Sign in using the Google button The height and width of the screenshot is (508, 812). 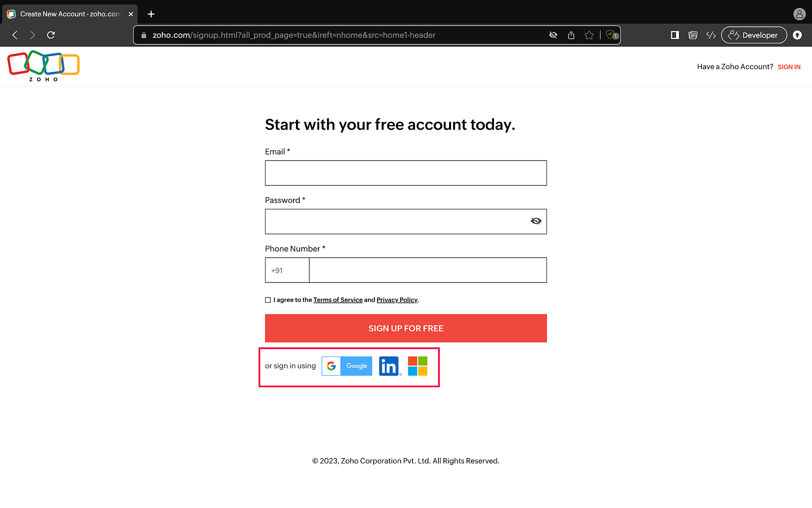[x=347, y=366]
